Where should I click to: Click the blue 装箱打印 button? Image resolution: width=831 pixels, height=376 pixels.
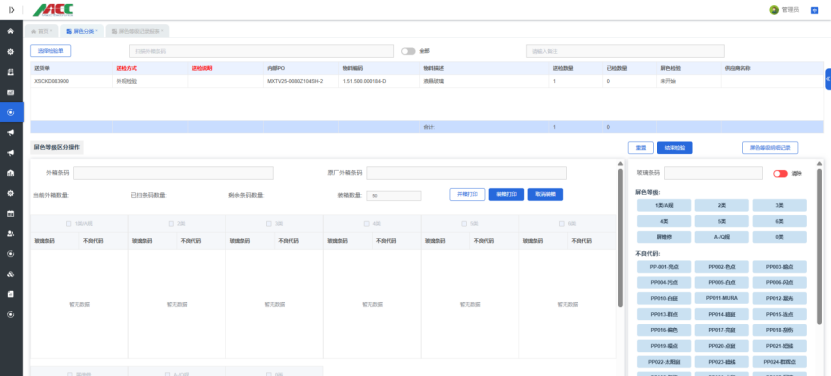point(506,195)
